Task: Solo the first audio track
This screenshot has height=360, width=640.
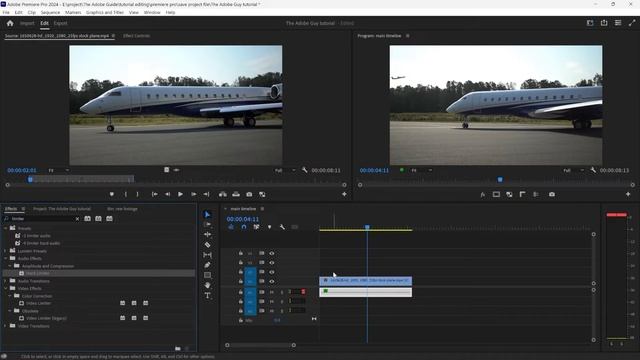Action: point(282,292)
